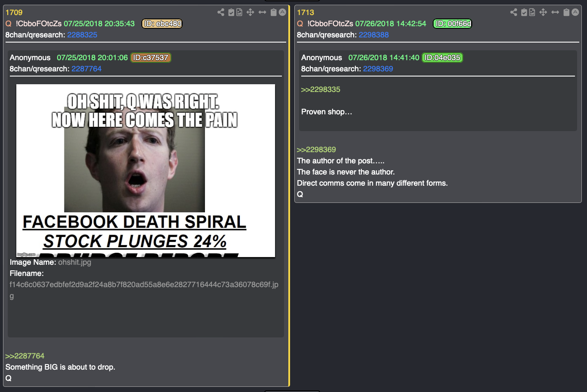Click clipboard-check icon on post 1713
This screenshot has width=587, height=392.
click(524, 12)
